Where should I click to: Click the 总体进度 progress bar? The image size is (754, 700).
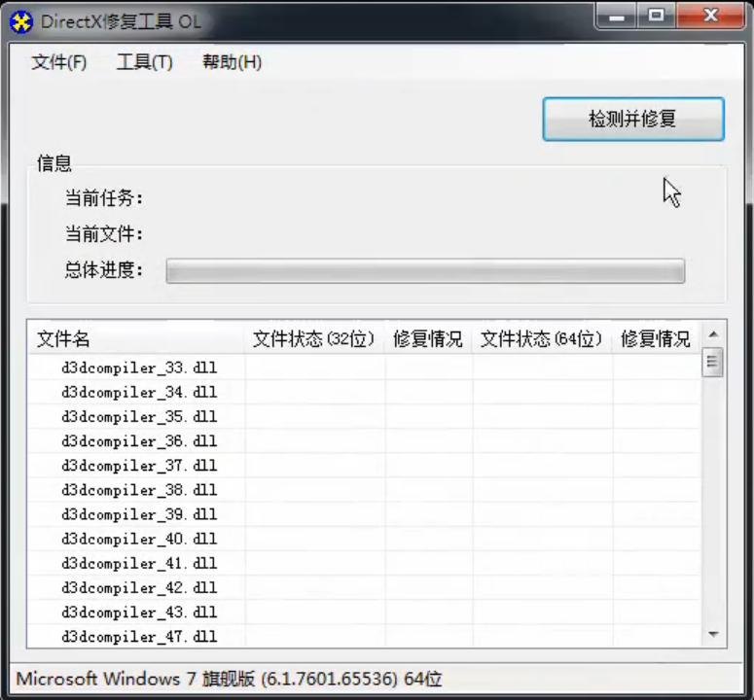[425, 270]
